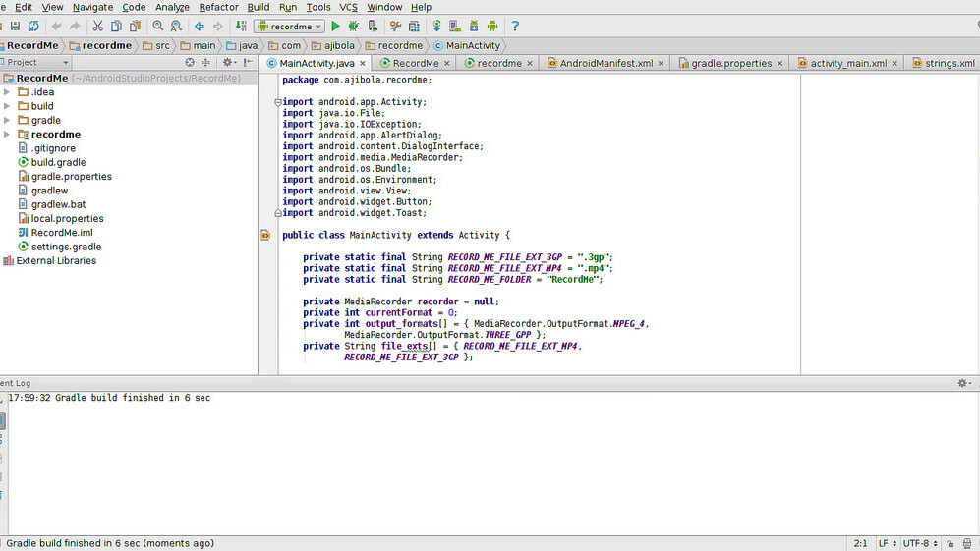Open the Help question mark icon
The image size is (980, 551).
tap(515, 27)
